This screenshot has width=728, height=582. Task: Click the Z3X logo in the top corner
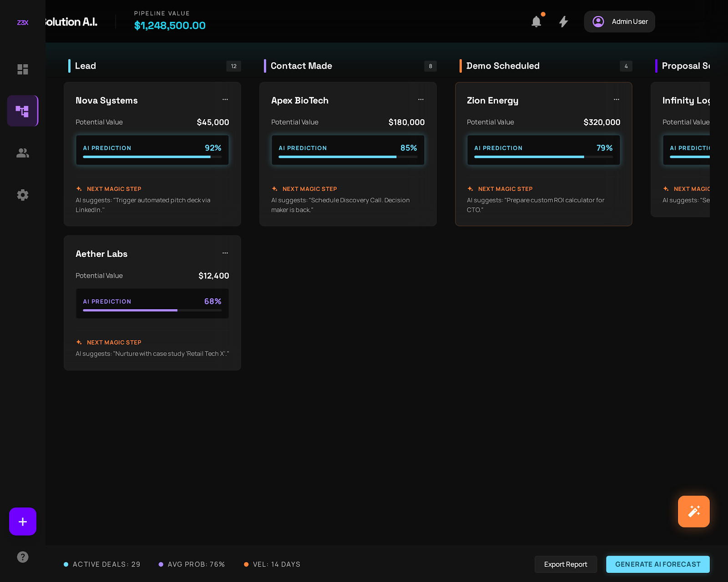22,22
